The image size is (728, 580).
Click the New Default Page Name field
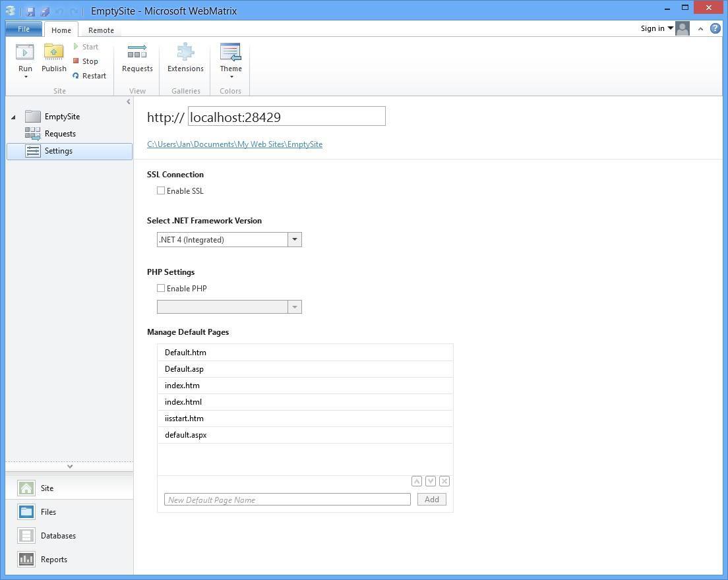click(x=288, y=500)
